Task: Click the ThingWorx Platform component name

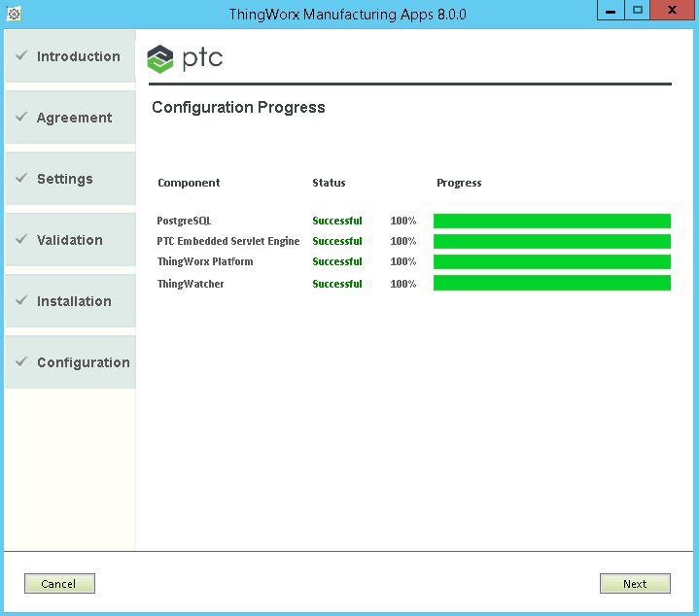Action: [x=204, y=261]
